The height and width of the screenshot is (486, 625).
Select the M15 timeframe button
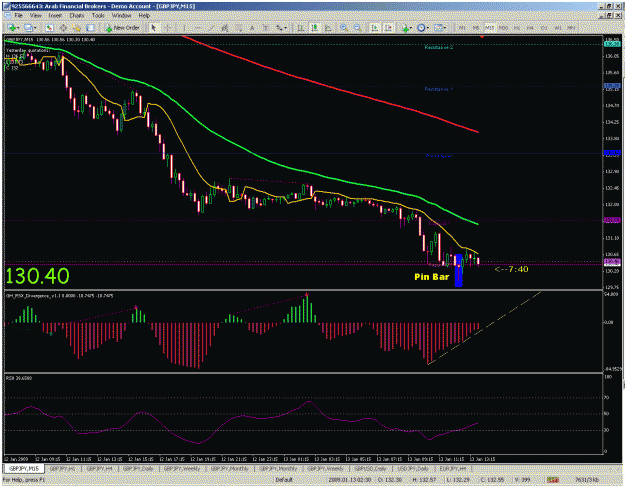(x=489, y=28)
